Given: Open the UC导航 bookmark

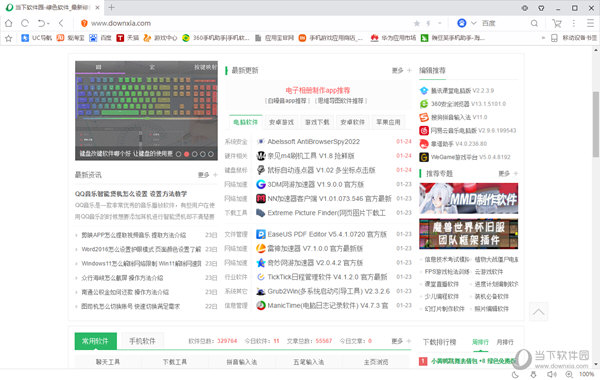Looking at the screenshot, I should pyautogui.click(x=37, y=38).
